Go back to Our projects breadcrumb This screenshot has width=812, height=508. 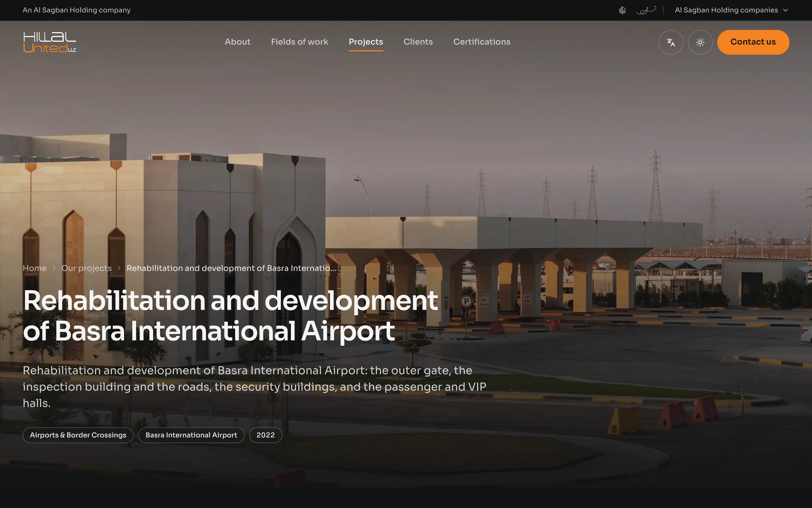click(87, 268)
